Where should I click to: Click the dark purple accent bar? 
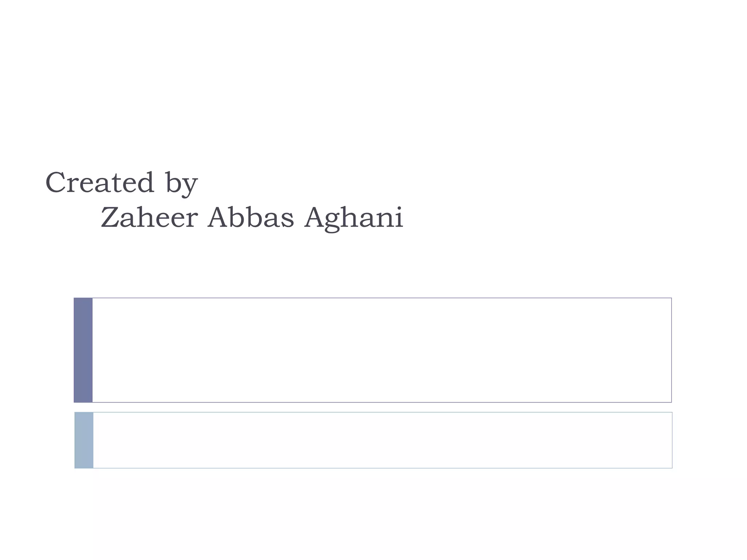tap(83, 350)
